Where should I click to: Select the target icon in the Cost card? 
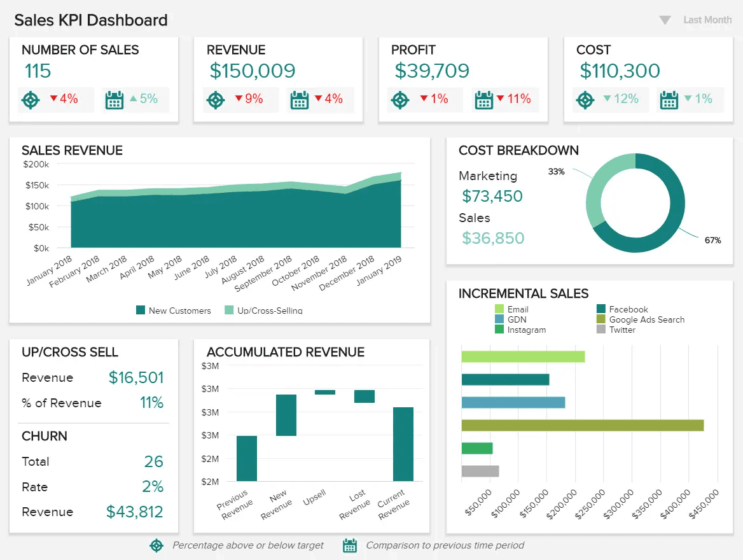pyautogui.click(x=585, y=99)
